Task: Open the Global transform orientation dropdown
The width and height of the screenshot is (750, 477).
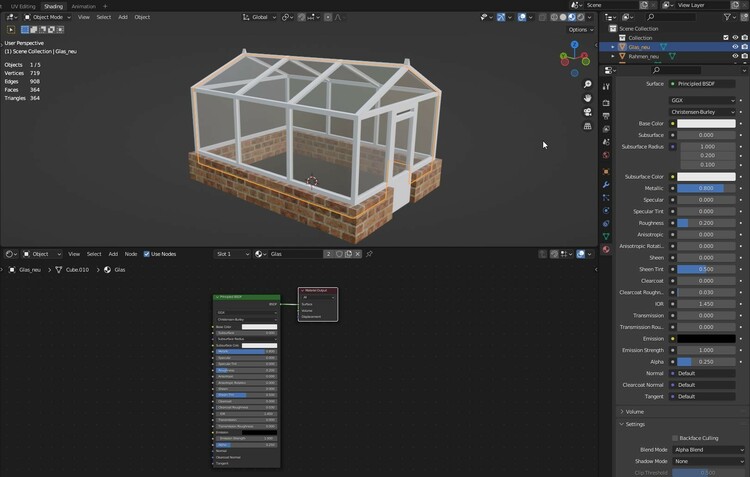Action: point(259,17)
